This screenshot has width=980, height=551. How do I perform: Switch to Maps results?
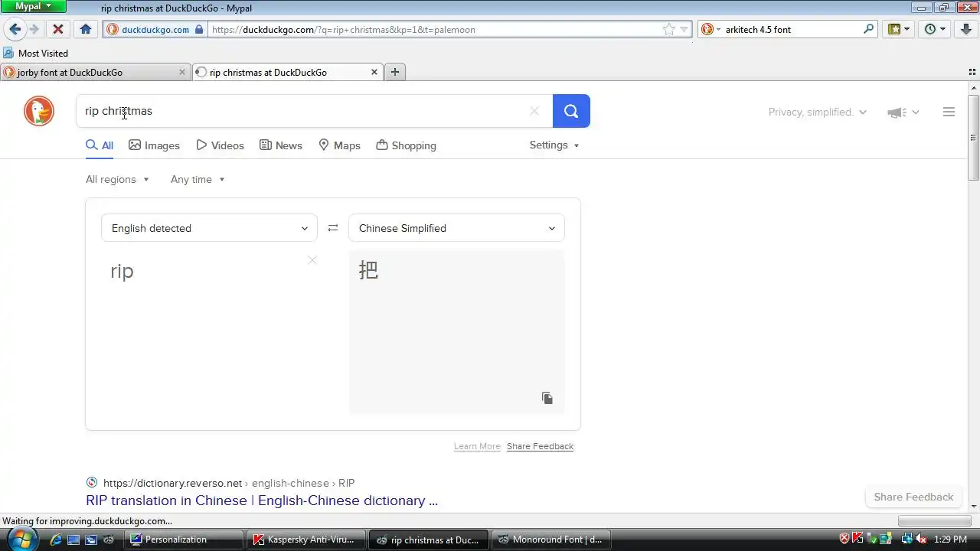[339, 145]
